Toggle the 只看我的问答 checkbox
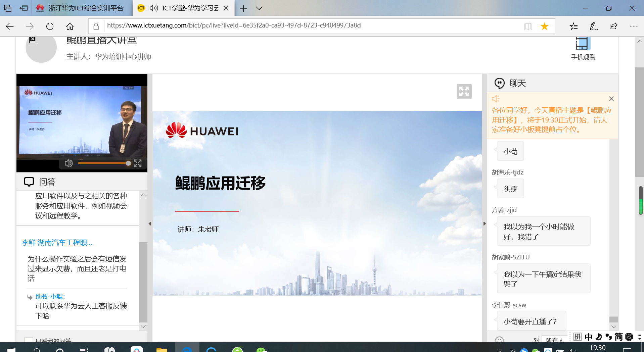Screen dimensions: 644x352 (x=29, y=340)
